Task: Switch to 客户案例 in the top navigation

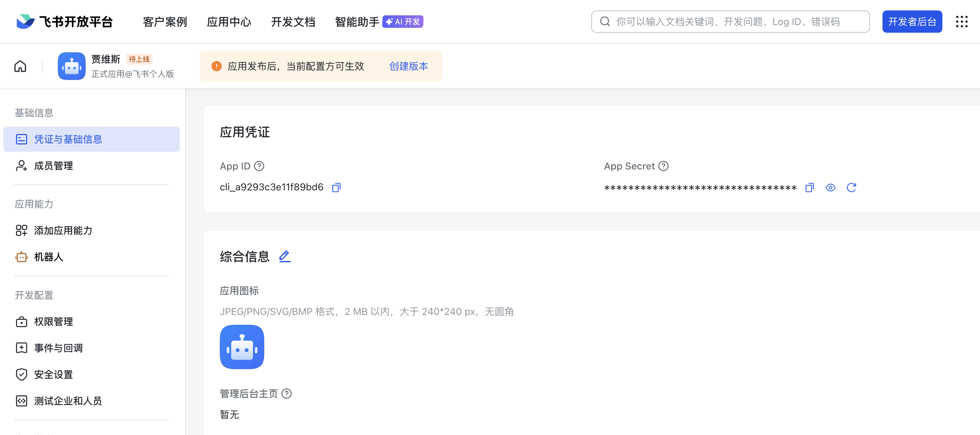Action: [x=165, y=22]
